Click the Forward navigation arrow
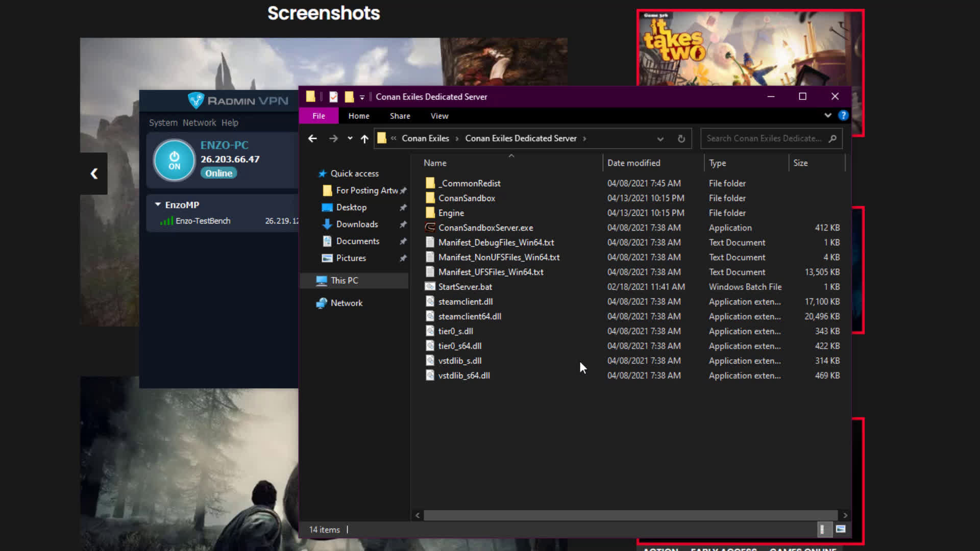980x551 pixels. point(333,138)
